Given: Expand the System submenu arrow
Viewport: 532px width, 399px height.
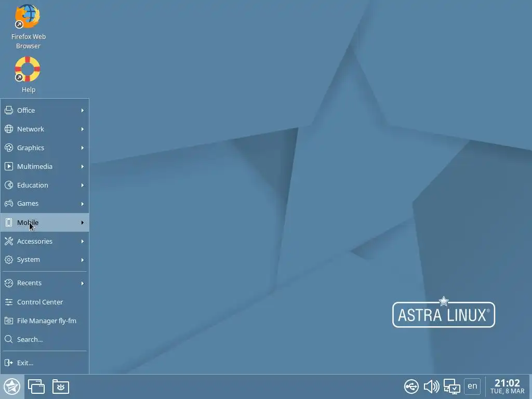Looking at the screenshot, I should click(83, 260).
